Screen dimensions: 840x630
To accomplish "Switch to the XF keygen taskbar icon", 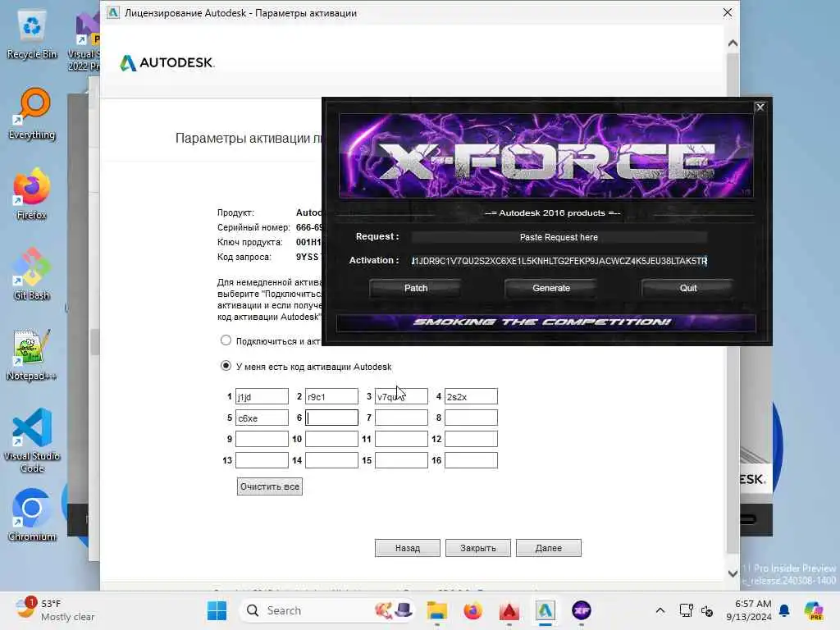I will [582, 610].
